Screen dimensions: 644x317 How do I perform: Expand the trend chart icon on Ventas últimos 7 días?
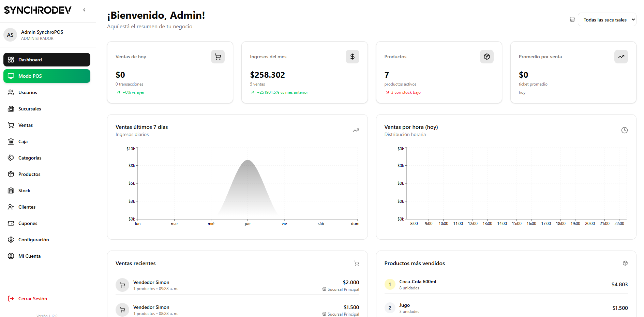click(356, 130)
